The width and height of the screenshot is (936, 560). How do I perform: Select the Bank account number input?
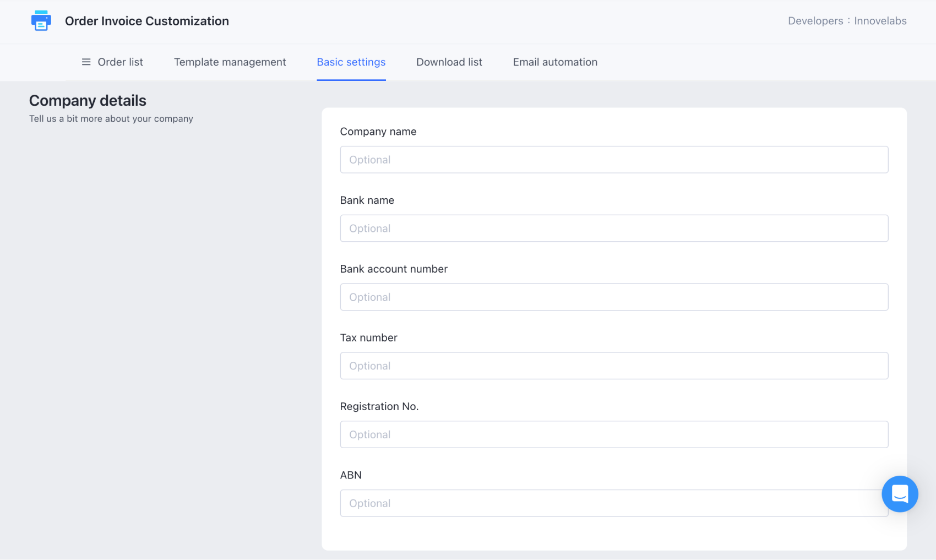[x=613, y=297]
